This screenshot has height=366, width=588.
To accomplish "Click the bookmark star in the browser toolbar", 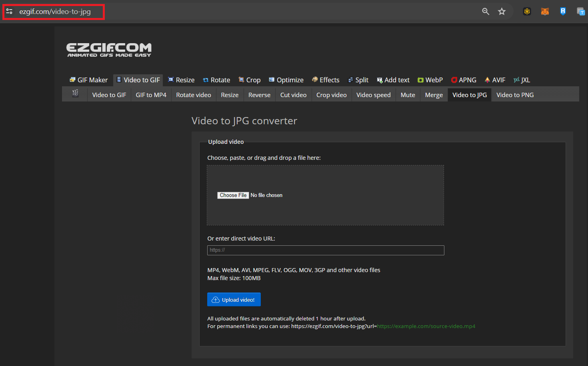I will coord(502,11).
